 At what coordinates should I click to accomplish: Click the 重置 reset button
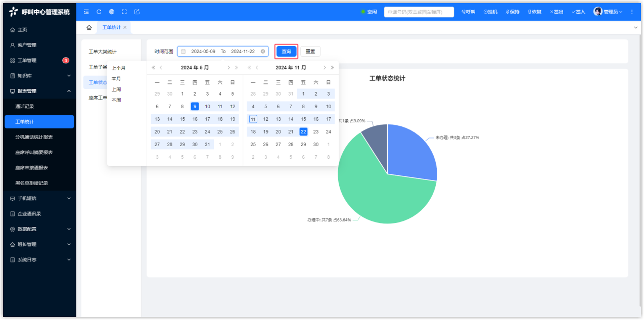pos(310,52)
